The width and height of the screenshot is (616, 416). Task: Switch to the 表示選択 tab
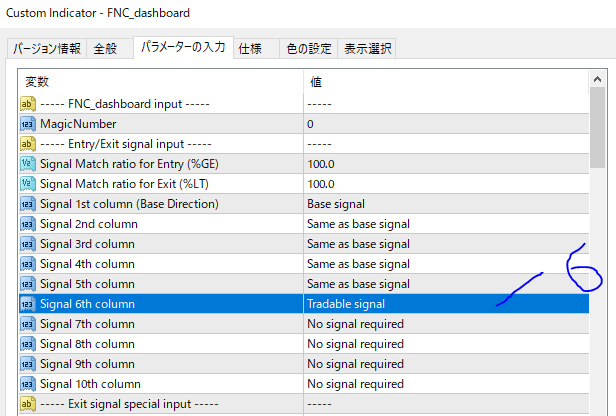369,48
